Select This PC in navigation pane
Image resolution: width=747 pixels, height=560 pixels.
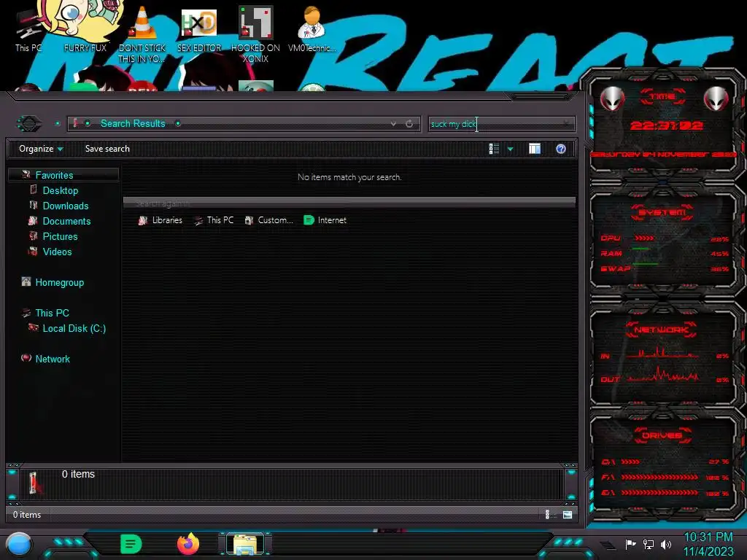coord(52,313)
